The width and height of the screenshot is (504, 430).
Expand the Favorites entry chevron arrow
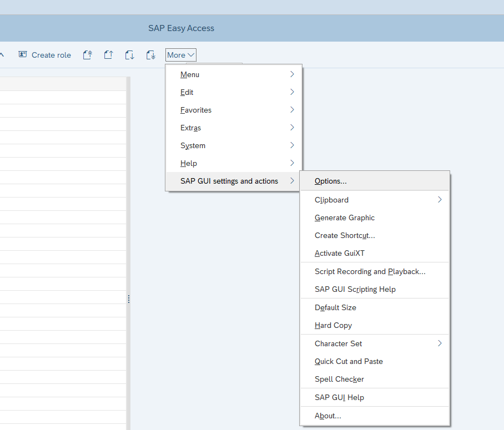(x=292, y=110)
